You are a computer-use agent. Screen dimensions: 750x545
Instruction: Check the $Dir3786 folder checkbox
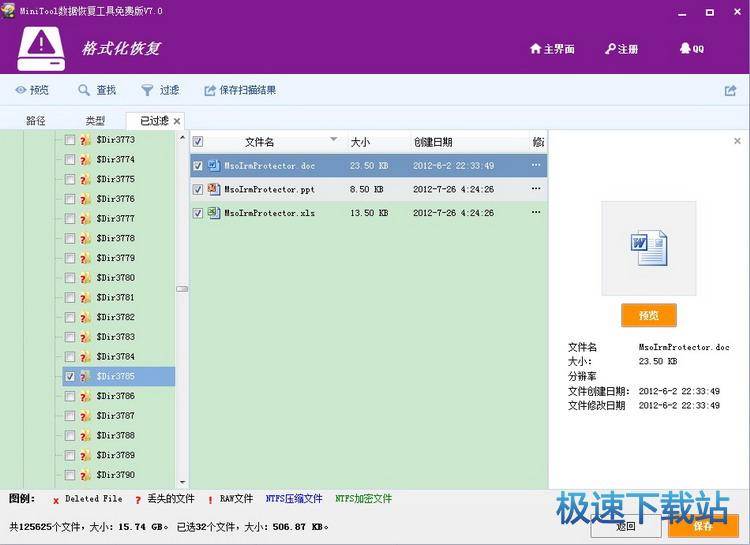pyautogui.click(x=70, y=396)
